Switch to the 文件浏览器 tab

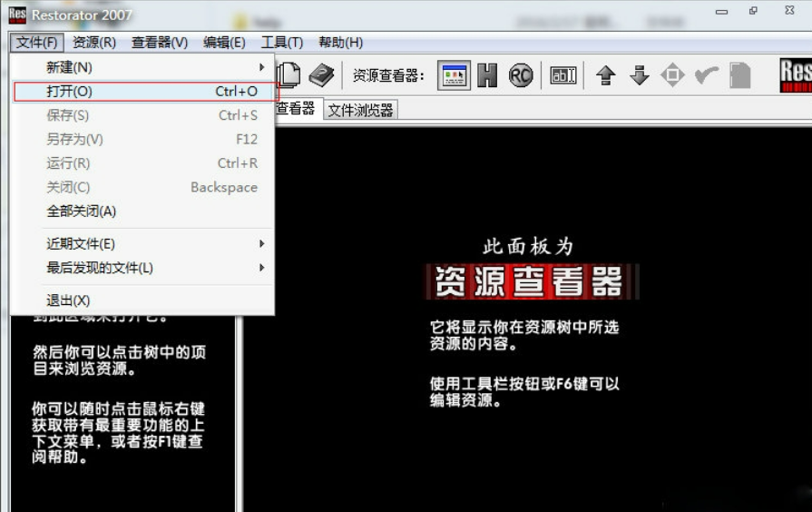pyautogui.click(x=360, y=110)
